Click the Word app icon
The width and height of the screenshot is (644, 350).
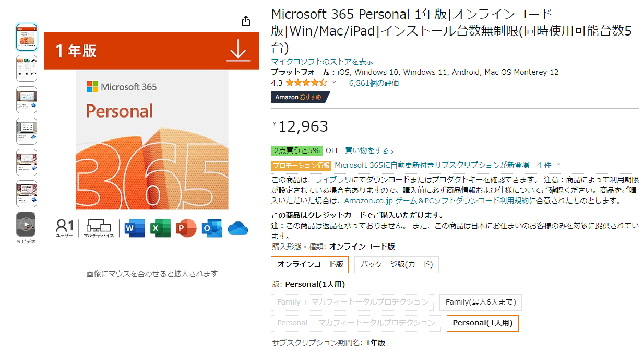point(135,228)
